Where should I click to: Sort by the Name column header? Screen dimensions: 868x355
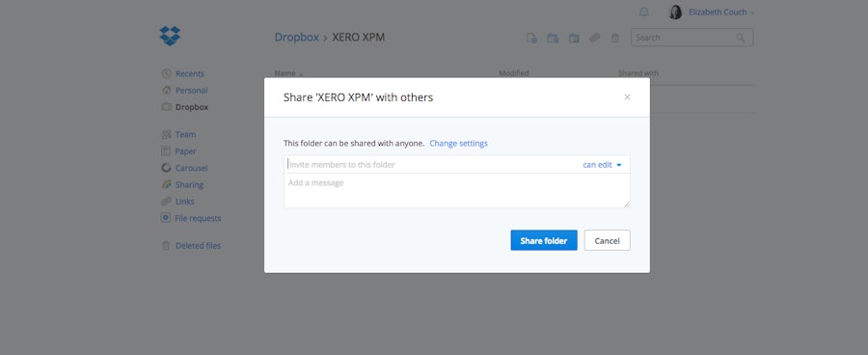[285, 73]
